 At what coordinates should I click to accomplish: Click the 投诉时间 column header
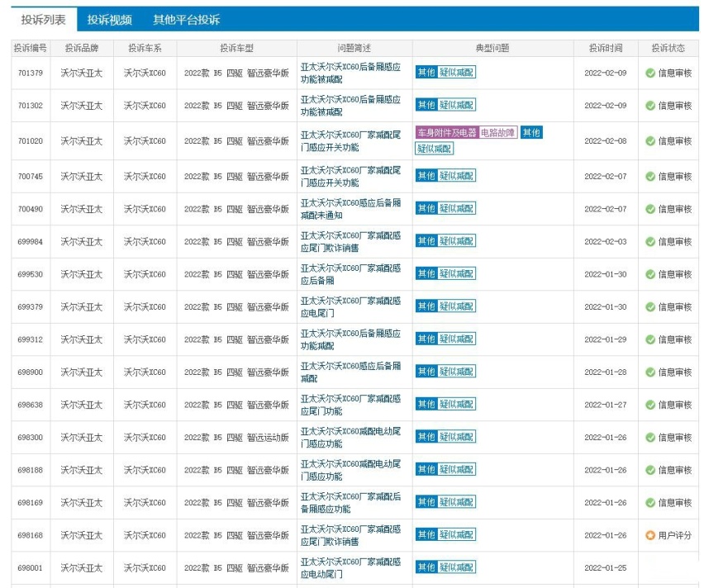coord(606,48)
